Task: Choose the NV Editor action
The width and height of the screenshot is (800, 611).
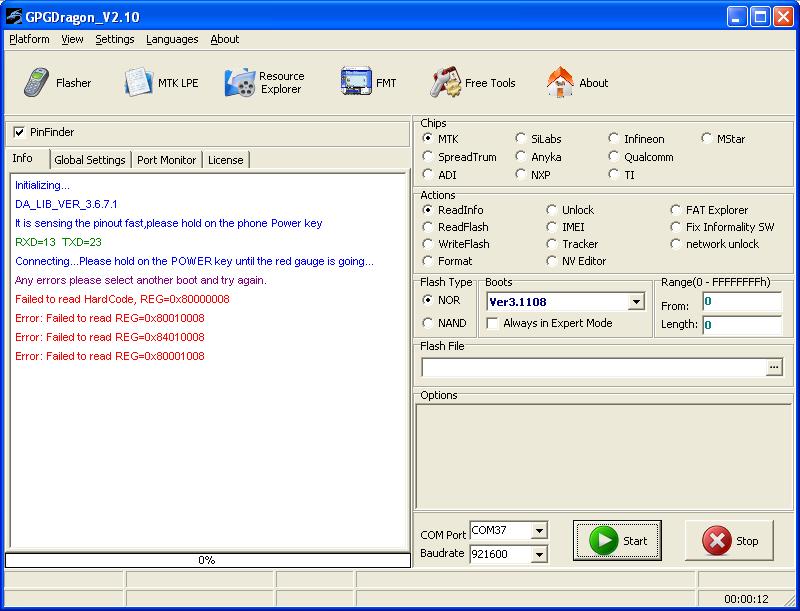Action: (x=551, y=261)
